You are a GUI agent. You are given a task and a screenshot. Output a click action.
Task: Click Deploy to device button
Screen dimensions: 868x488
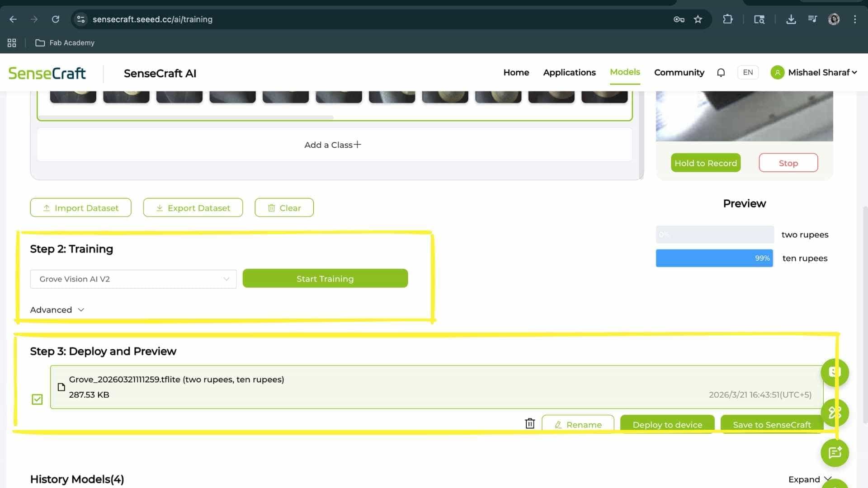point(667,425)
